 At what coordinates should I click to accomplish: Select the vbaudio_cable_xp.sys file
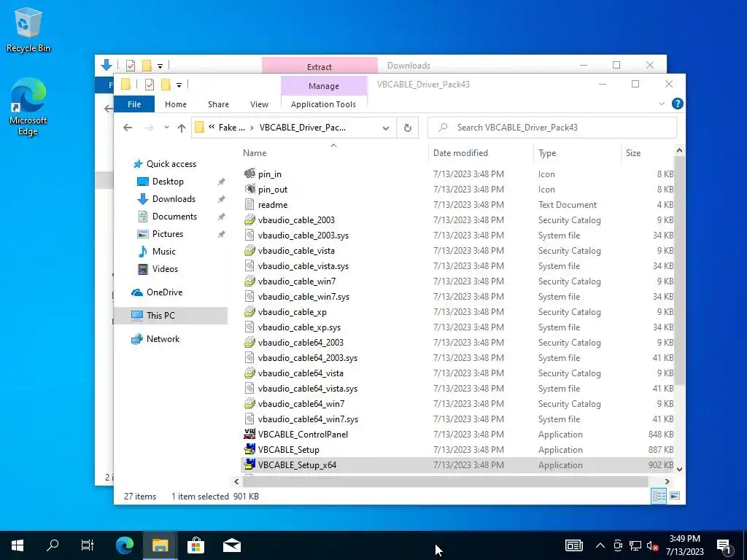[299, 327]
